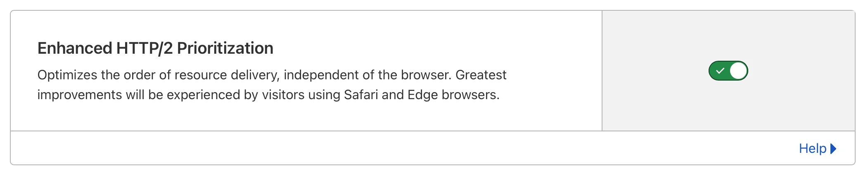Click the word Enhanced in the heading
868x176 pixels.
click(75, 48)
